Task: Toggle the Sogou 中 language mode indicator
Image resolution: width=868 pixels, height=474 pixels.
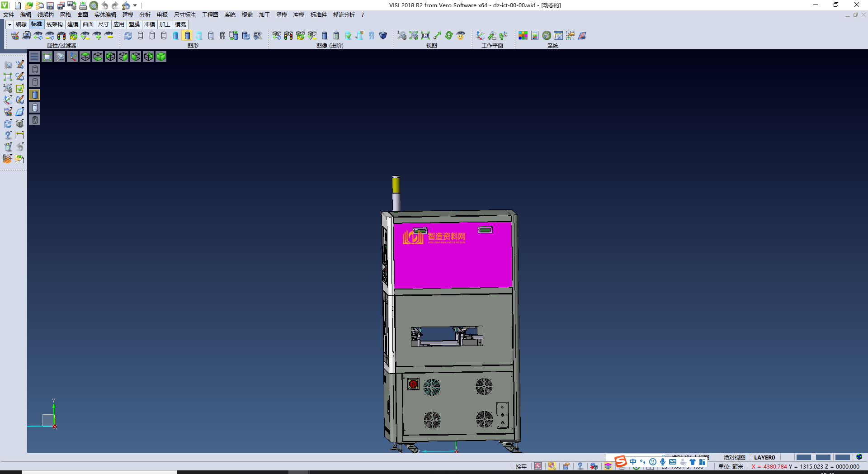Action: [x=633, y=461]
